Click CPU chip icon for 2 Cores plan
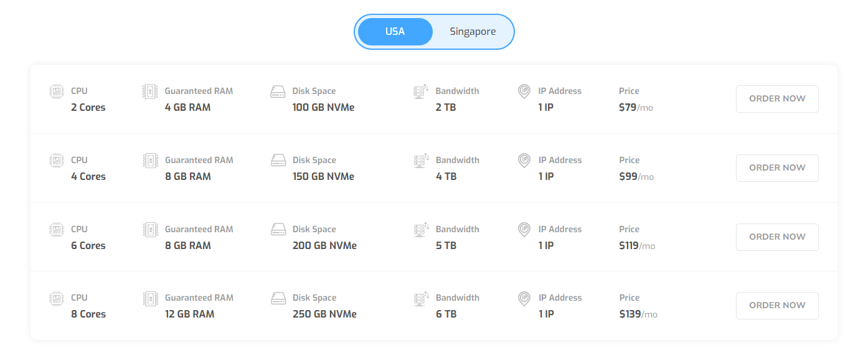This screenshot has width=868, height=358. pyautogui.click(x=57, y=92)
